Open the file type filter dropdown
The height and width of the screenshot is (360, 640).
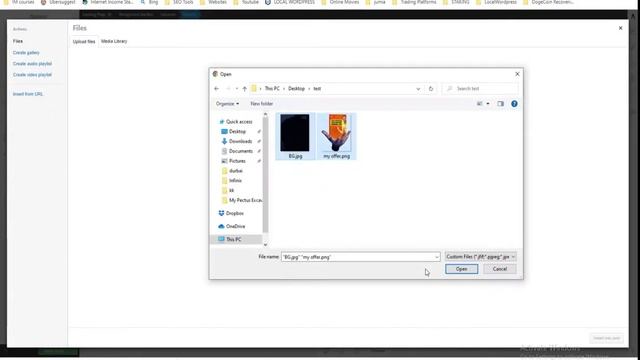pos(480,257)
